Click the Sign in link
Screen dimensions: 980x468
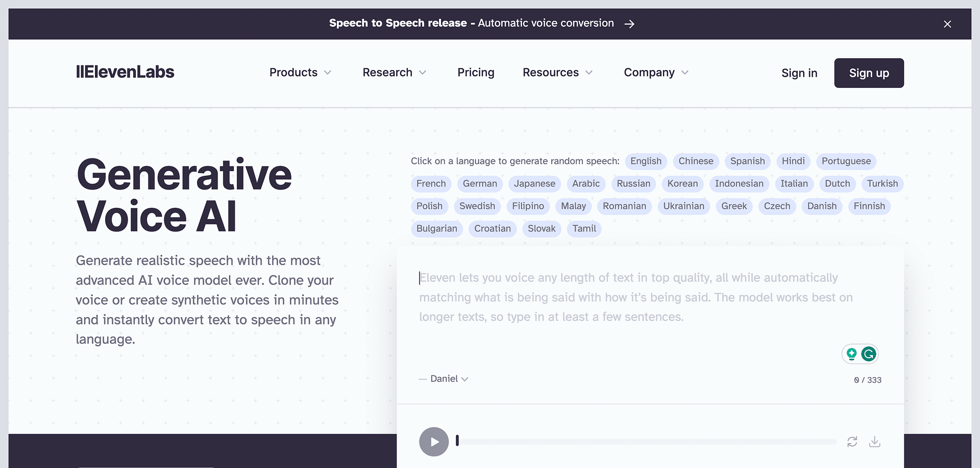(799, 73)
